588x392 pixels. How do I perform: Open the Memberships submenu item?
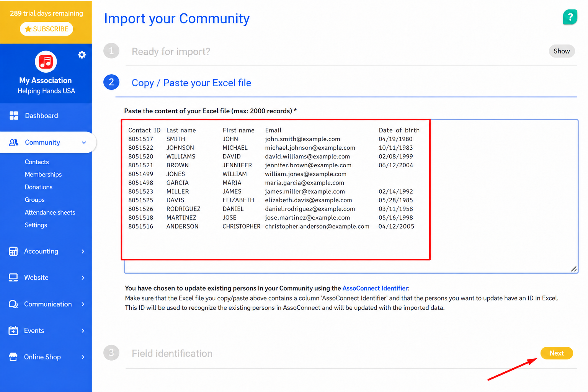43,175
